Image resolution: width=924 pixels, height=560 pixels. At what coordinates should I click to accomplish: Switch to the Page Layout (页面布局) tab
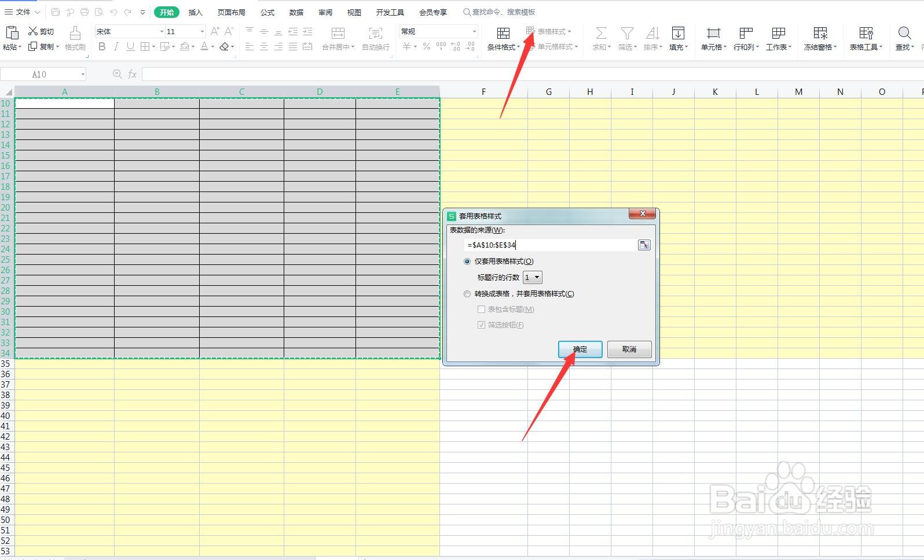[x=232, y=12]
